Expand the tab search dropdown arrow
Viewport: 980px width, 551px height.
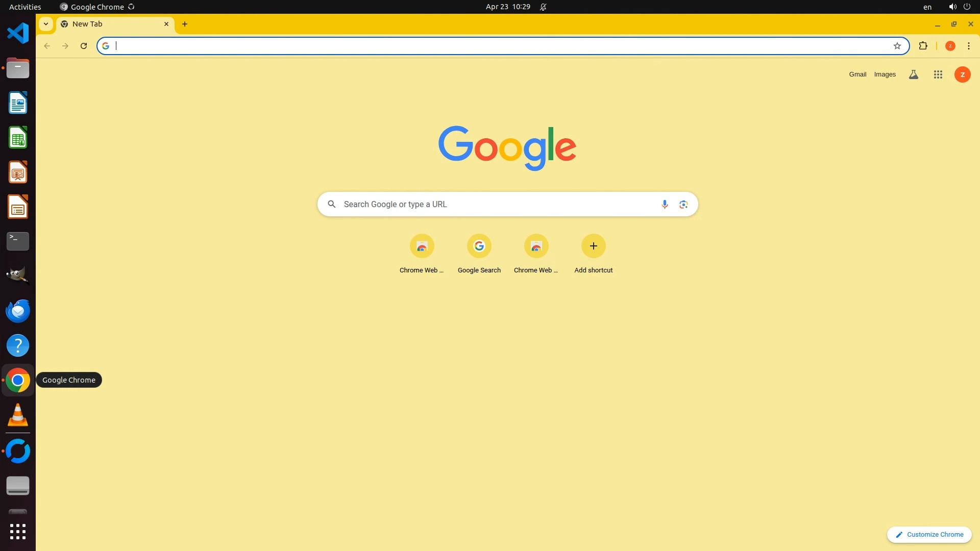[x=46, y=24]
